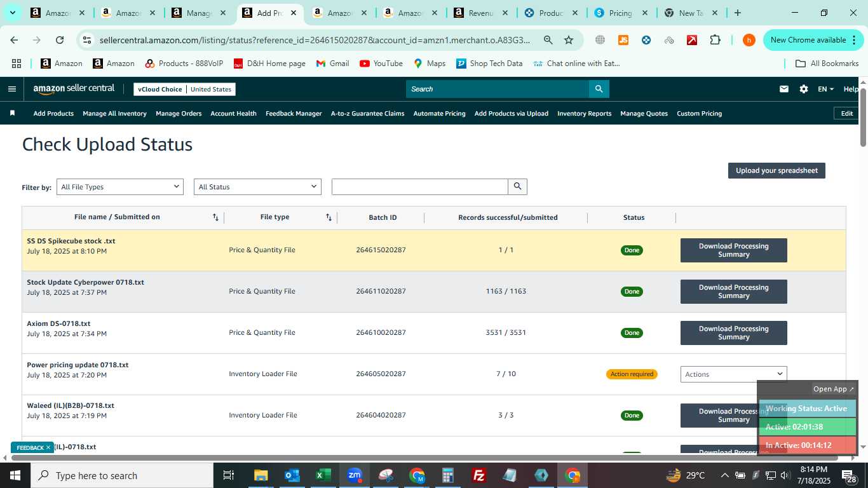Image resolution: width=868 pixels, height=488 pixels.
Task: Download Processing Summary for SS DS Spikecube stock
Action: [733, 250]
